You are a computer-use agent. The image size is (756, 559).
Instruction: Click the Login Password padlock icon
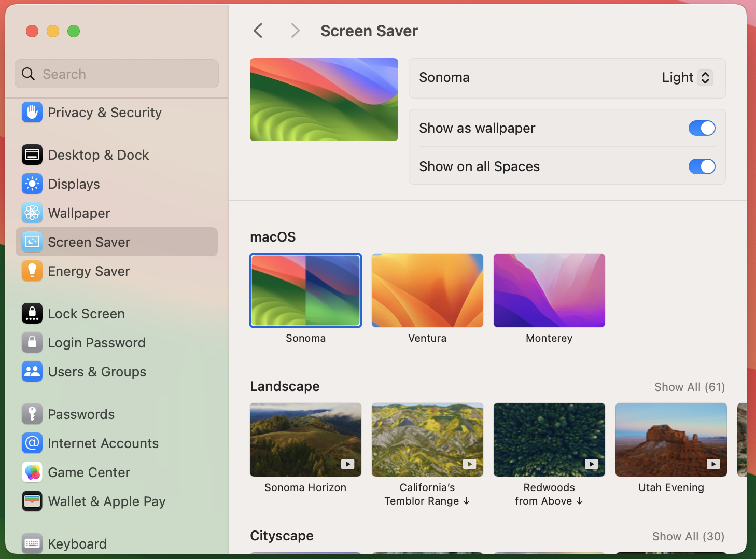point(32,342)
